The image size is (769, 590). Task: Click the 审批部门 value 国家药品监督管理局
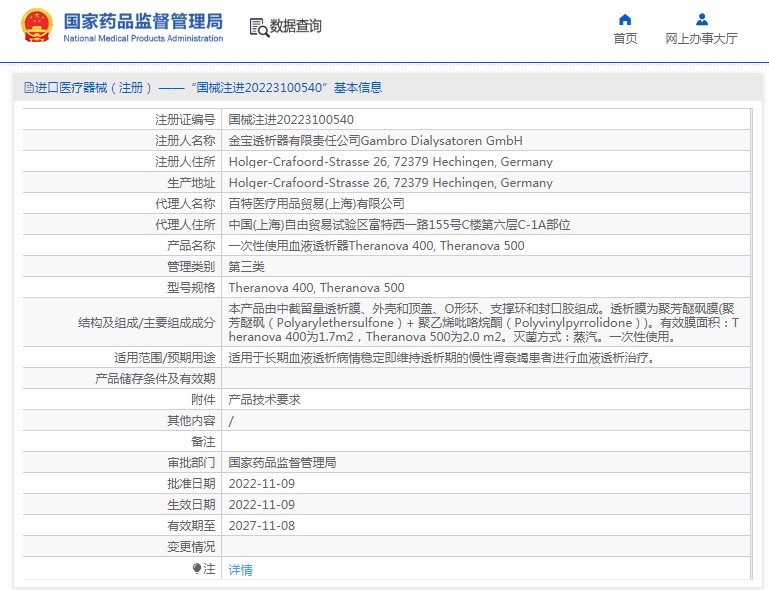tap(282, 462)
